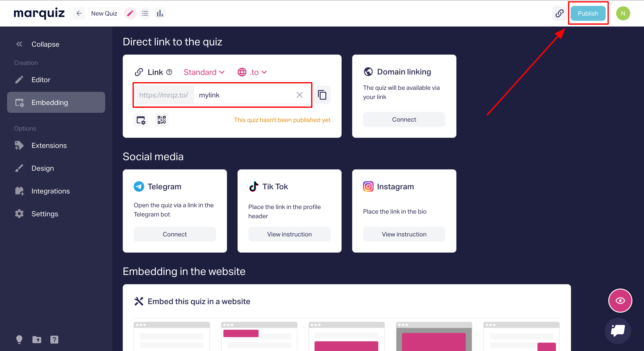Toggle the quiz preview eye button
This screenshot has width=644, height=351.
click(620, 301)
